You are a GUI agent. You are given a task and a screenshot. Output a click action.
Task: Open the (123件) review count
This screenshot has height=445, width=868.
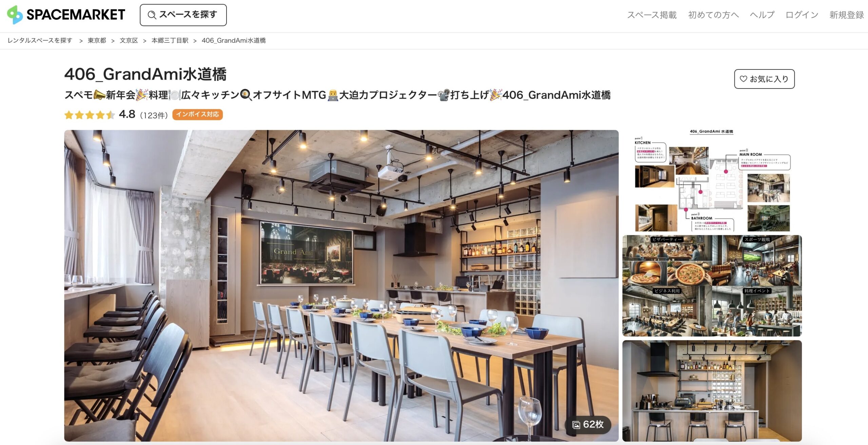click(x=154, y=116)
